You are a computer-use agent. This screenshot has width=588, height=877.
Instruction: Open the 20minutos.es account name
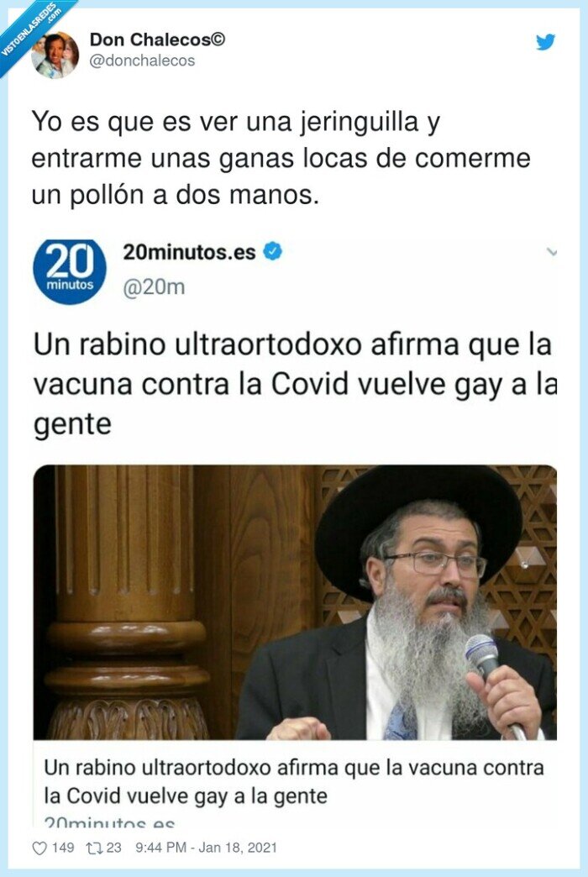tap(189, 252)
